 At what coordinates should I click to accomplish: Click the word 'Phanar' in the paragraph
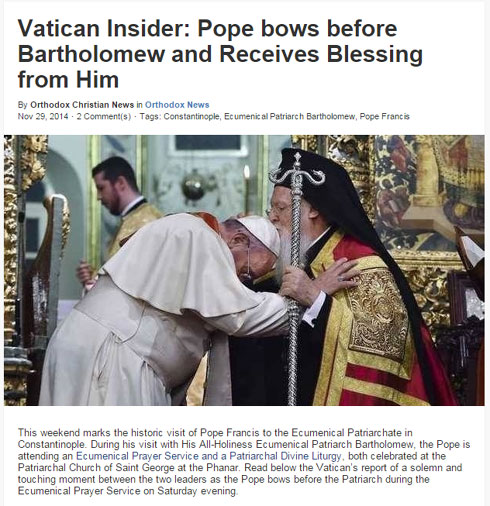[x=222, y=467]
